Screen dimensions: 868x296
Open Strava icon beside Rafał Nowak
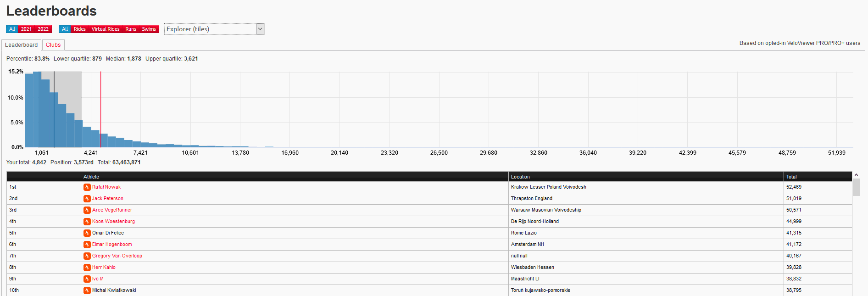coord(87,187)
